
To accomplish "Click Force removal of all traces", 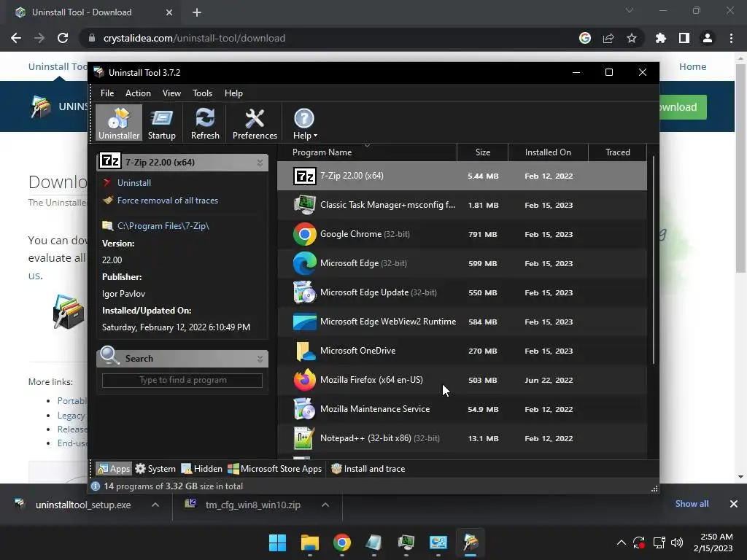I will [167, 201].
